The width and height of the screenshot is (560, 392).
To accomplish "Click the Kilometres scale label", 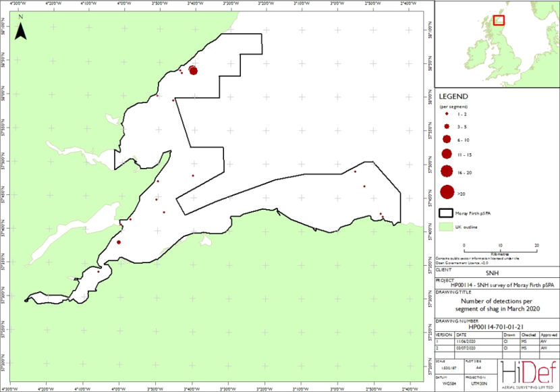I will pos(500,254).
